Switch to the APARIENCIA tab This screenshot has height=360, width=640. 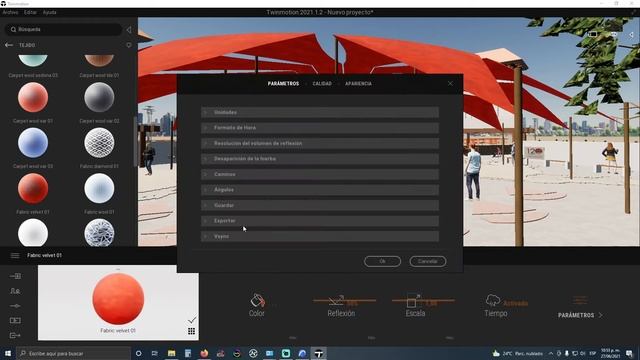pyautogui.click(x=358, y=83)
